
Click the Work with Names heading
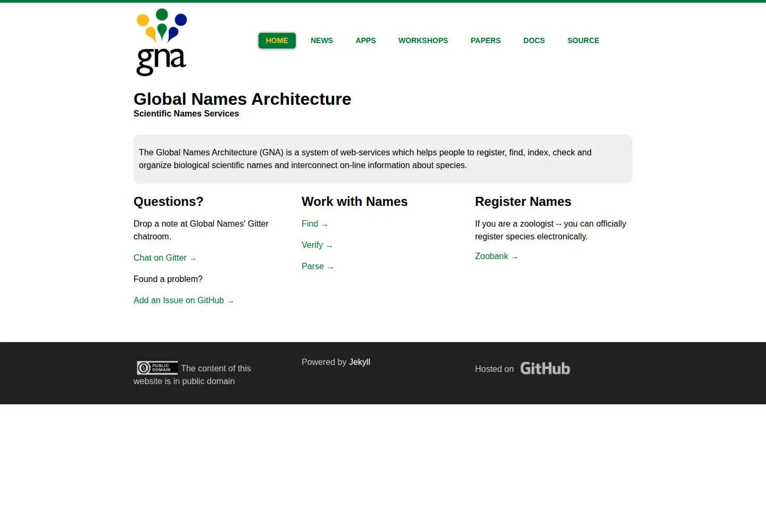(354, 202)
